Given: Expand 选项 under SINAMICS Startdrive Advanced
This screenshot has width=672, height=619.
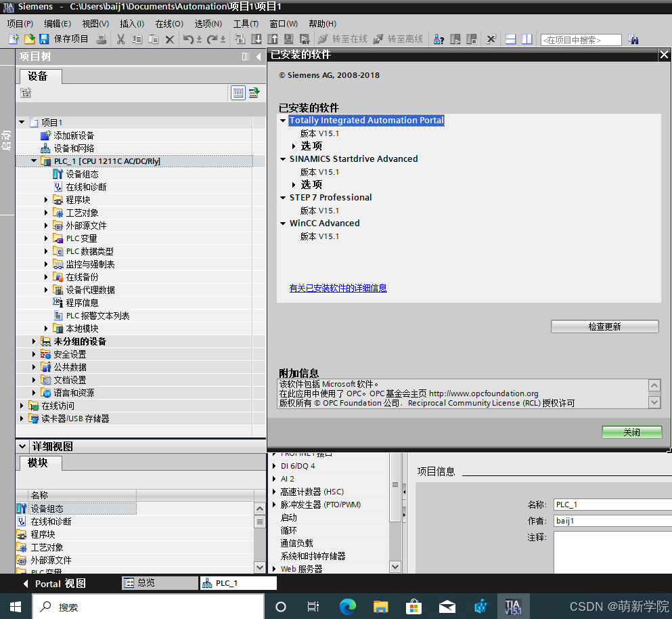Looking at the screenshot, I should click(294, 185).
